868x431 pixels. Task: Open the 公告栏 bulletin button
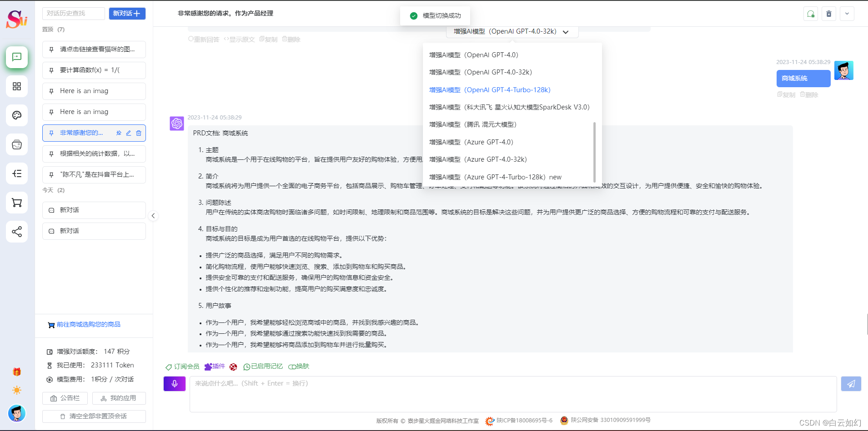click(x=65, y=398)
